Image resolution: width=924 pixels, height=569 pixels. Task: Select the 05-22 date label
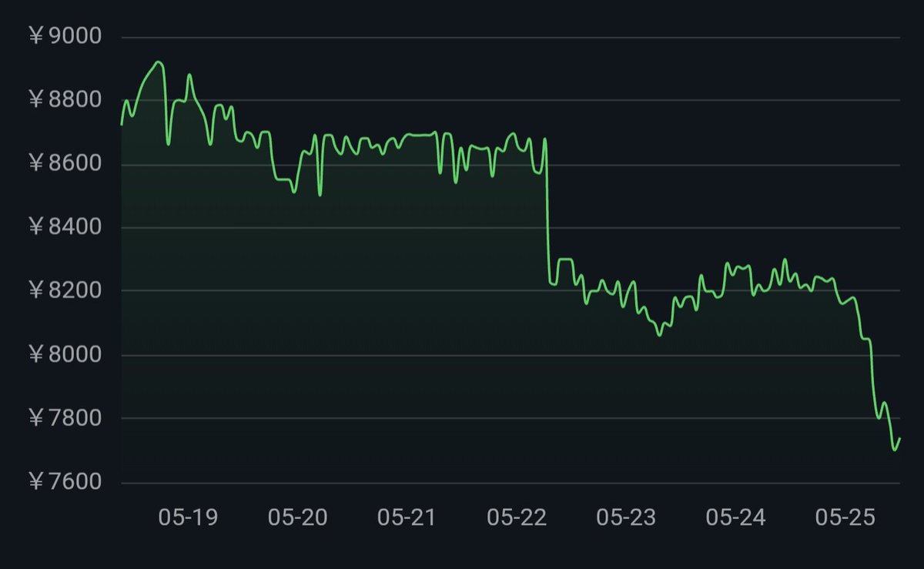point(517,518)
